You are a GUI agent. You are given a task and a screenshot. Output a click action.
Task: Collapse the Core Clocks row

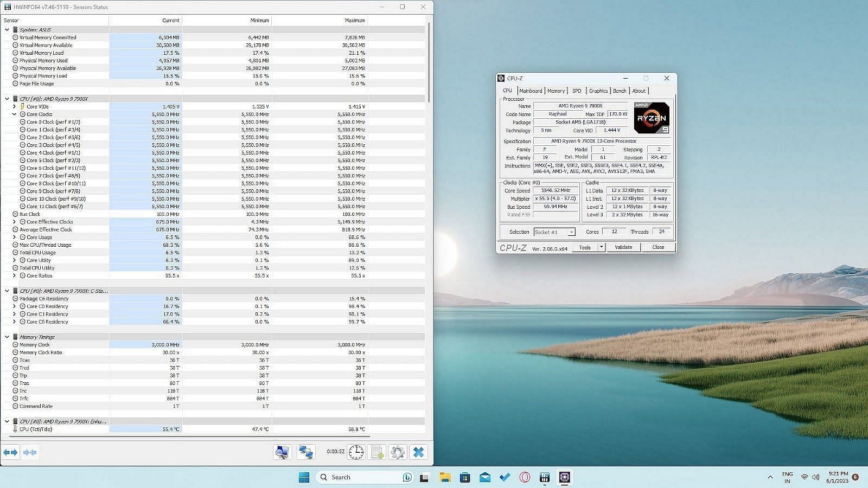[x=15, y=114]
